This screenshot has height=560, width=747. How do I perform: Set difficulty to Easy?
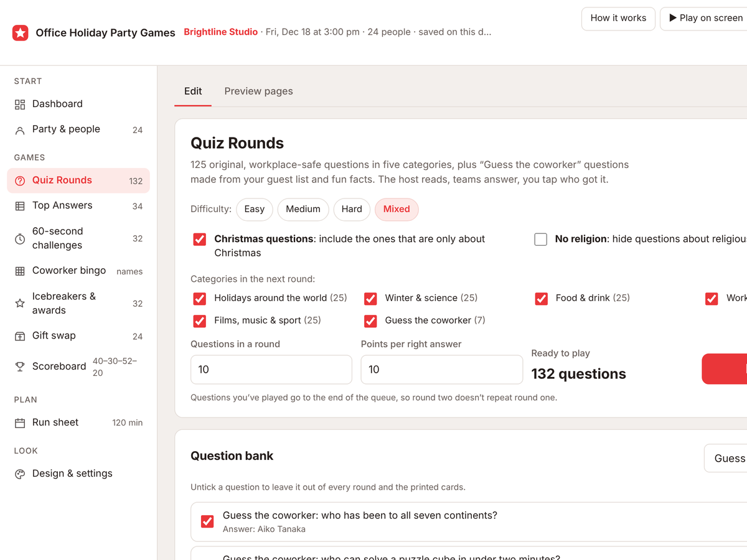pos(254,210)
